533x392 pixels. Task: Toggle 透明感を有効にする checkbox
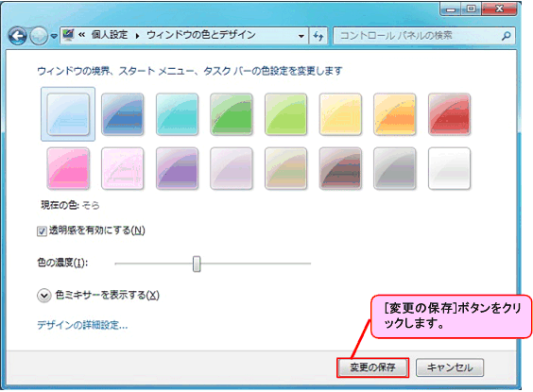[x=42, y=231]
